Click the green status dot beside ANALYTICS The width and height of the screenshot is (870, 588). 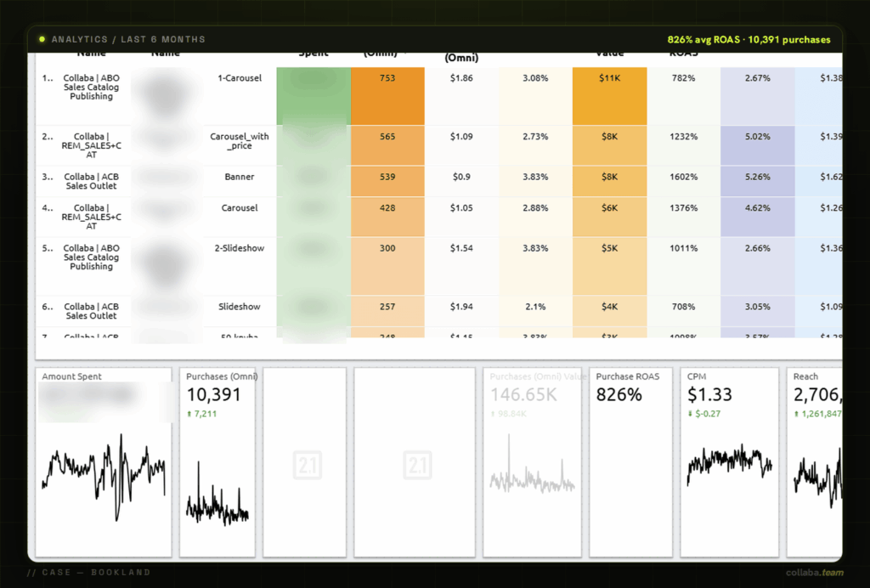[x=42, y=39]
